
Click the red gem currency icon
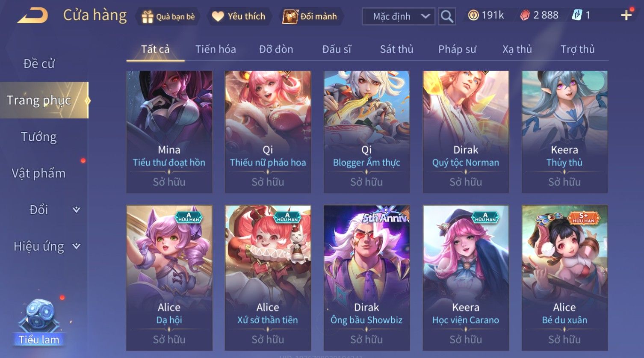(x=525, y=15)
